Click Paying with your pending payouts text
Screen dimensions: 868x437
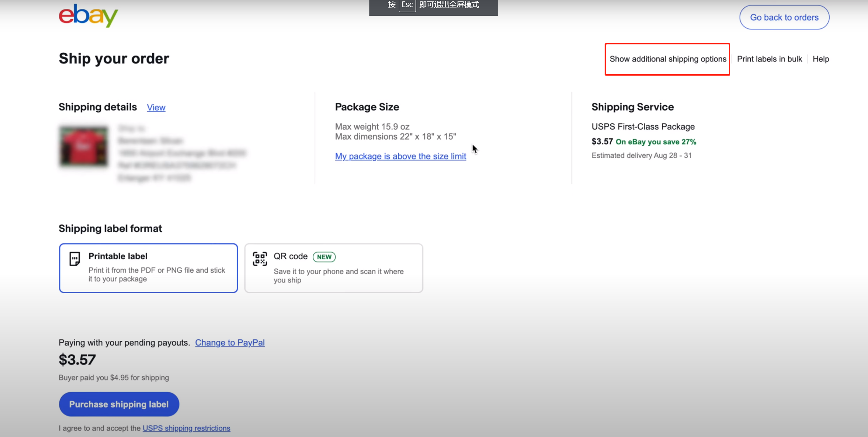124,343
